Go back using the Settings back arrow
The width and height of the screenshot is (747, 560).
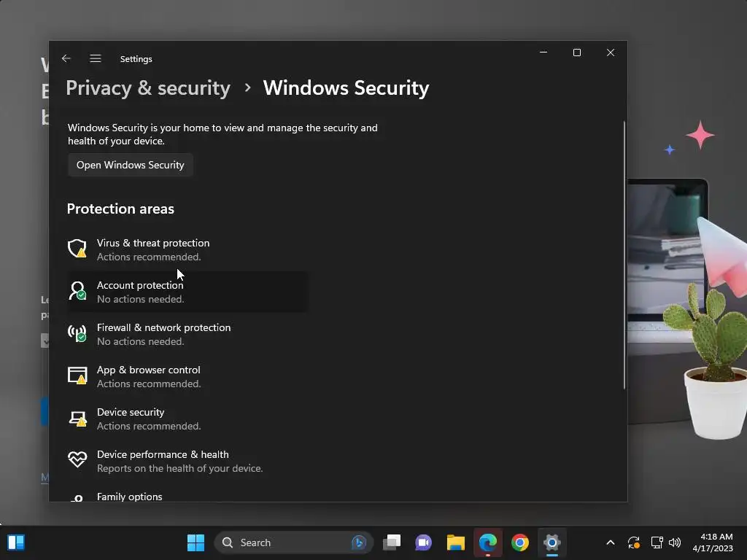tap(66, 58)
